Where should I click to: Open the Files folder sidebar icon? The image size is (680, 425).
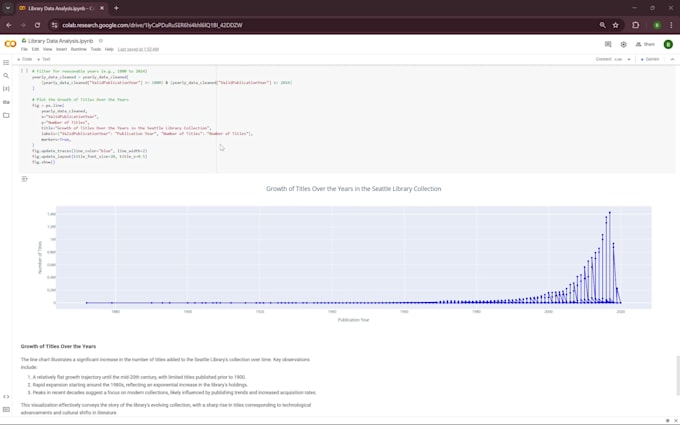pos(6,115)
